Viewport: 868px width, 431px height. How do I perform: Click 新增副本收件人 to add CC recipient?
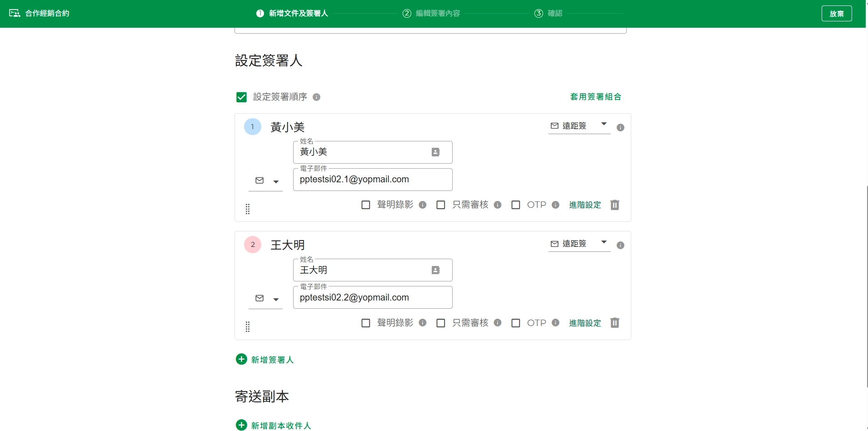click(x=274, y=425)
